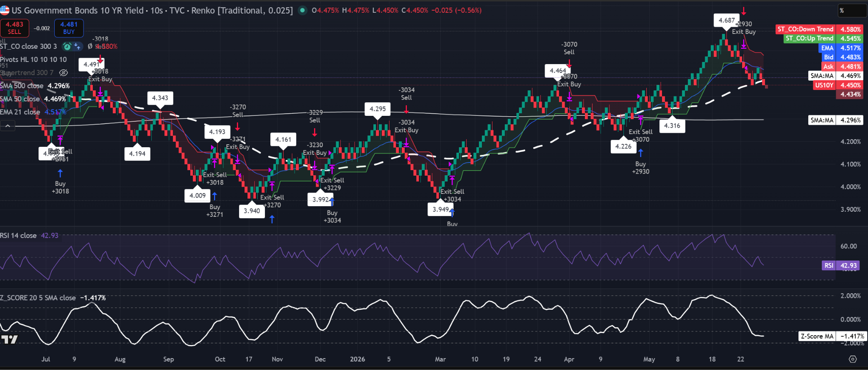This screenshot has height=370, width=868.
Task: Show the hidden Supertrend 300 7 indicator
Action: click(x=64, y=73)
